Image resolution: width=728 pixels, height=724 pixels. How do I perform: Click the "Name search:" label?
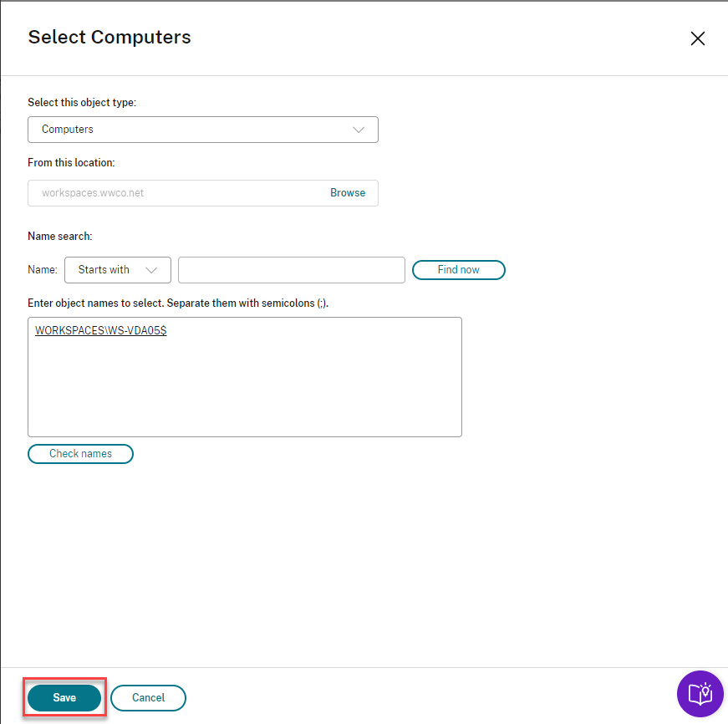[60, 237]
